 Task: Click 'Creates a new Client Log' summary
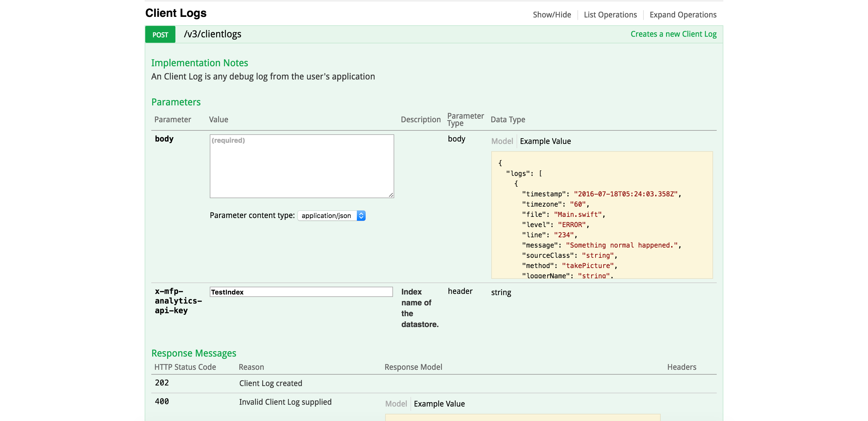pos(673,34)
